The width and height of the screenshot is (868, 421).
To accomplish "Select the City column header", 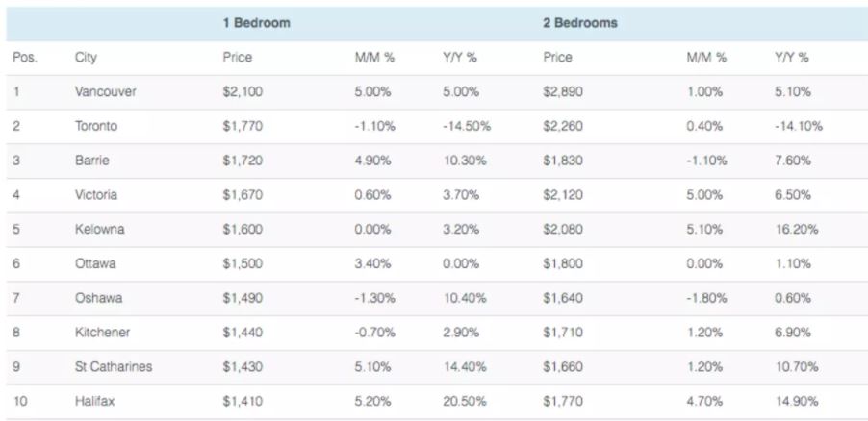I will [x=86, y=58].
